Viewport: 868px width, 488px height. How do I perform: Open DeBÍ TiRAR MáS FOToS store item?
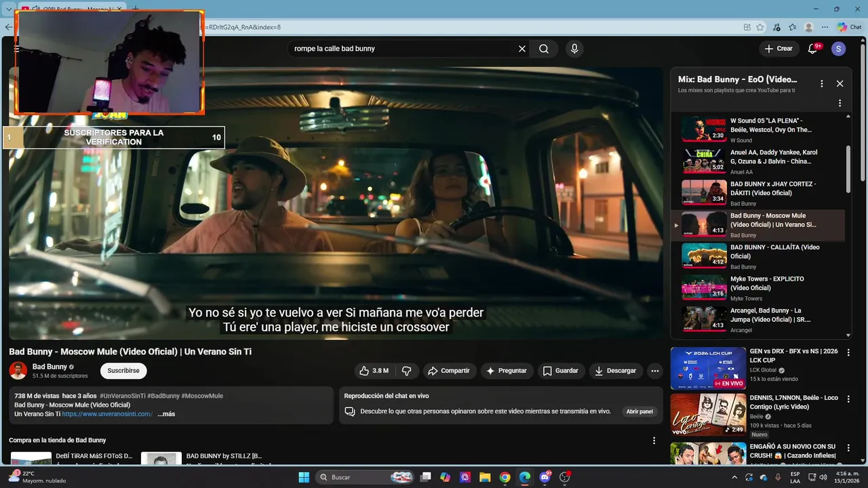pos(71,458)
